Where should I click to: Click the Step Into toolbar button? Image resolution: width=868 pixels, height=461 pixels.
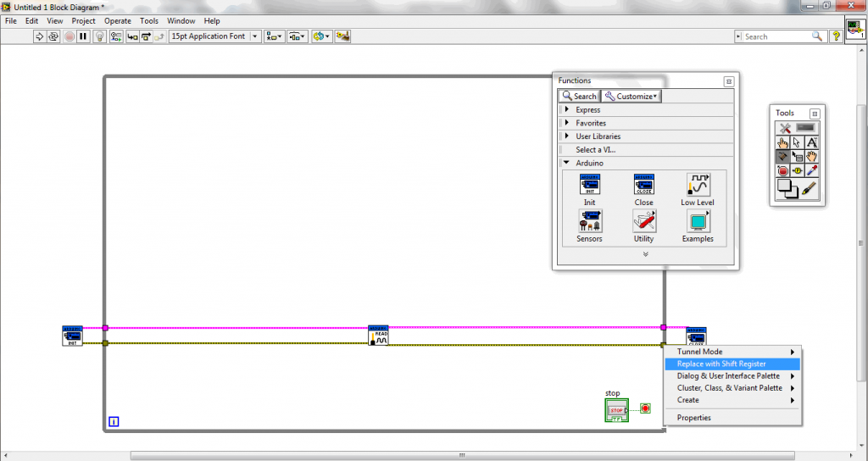point(133,36)
